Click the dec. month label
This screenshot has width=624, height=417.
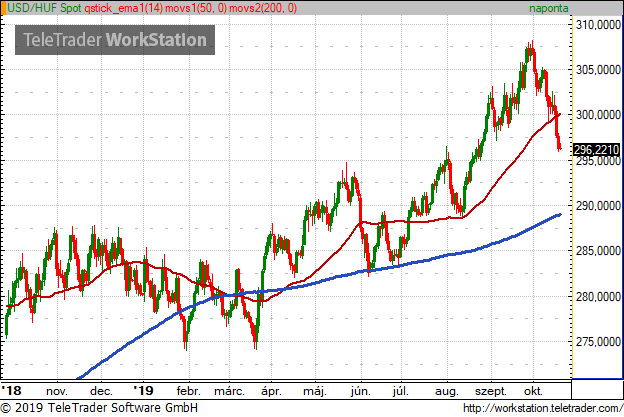101,391
